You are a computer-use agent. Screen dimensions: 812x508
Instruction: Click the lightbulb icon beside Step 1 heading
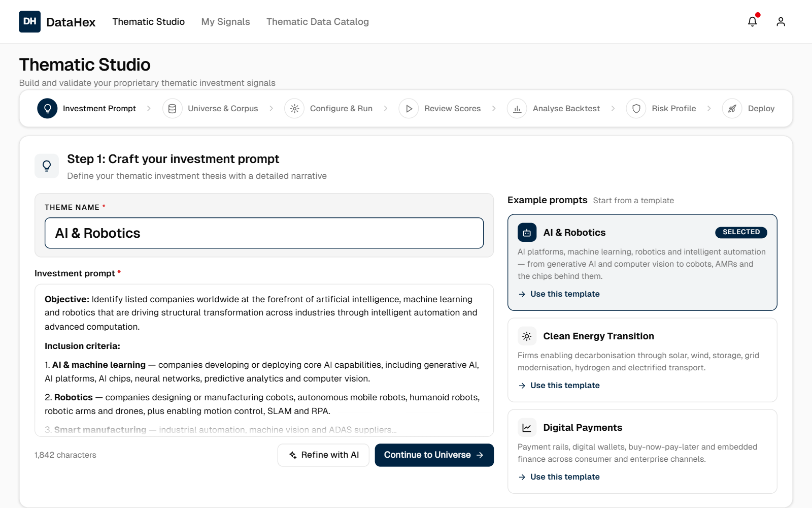coord(47,166)
